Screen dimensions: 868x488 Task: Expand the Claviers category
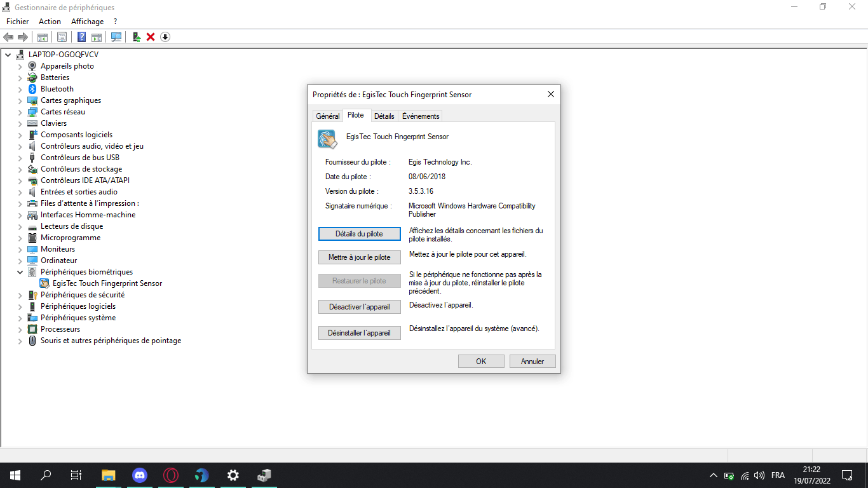click(20, 123)
